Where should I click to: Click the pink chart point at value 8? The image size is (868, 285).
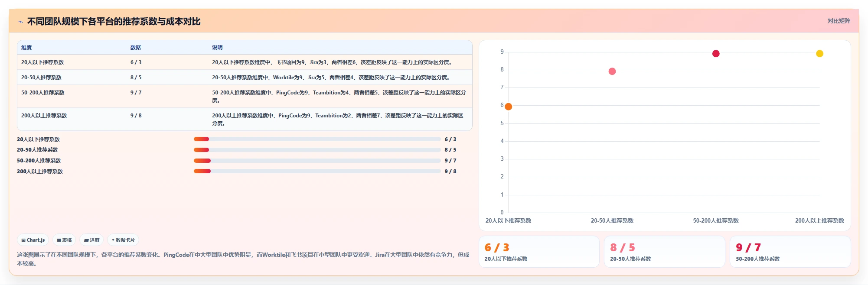coord(612,71)
